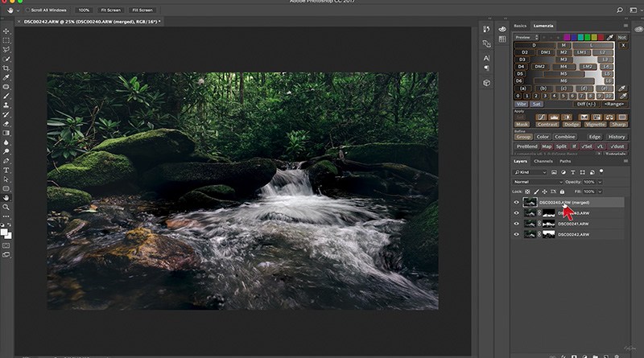This screenshot has height=358, width=644.
Task: Select the Hand tool in toolbar
Action: coord(6,197)
